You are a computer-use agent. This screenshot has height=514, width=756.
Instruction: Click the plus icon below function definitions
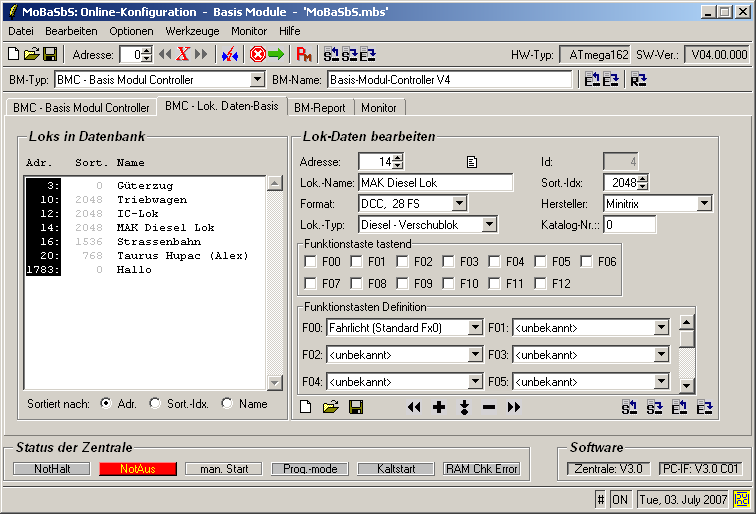(438, 407)
